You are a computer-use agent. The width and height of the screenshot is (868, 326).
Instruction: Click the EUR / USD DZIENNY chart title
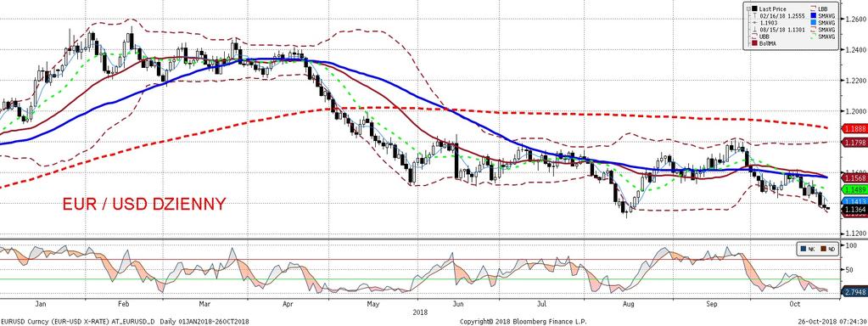(x=144, y=205)
